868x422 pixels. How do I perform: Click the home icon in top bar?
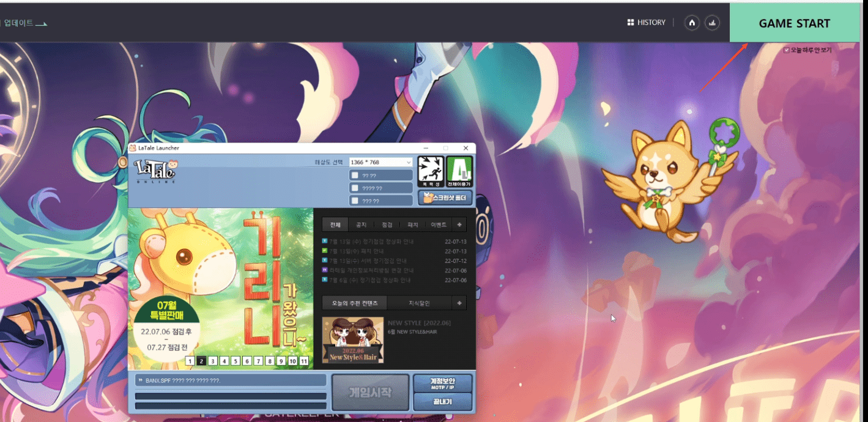(692, 23)
